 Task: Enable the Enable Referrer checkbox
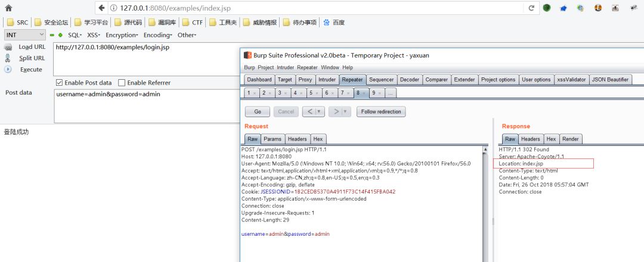122,83
